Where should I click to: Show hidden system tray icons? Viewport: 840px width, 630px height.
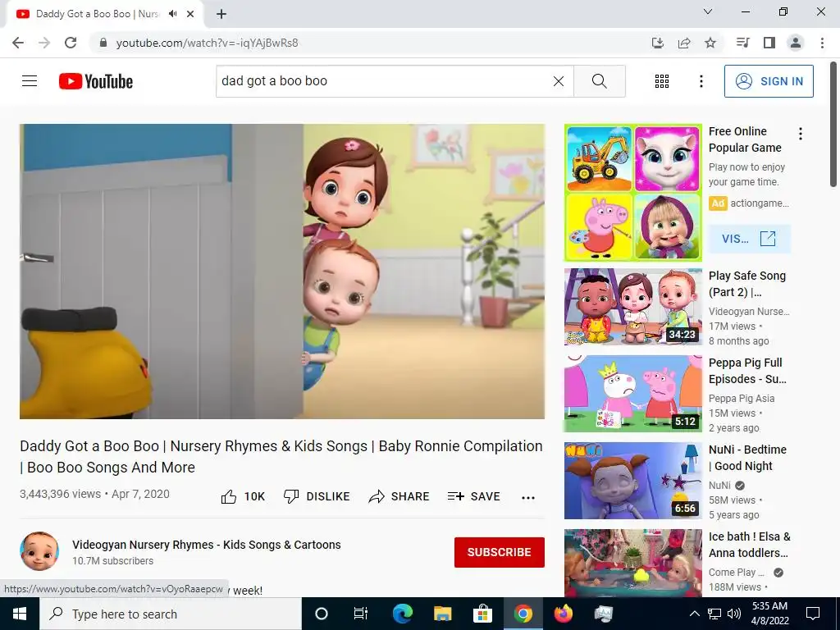(x=694, y=614)
